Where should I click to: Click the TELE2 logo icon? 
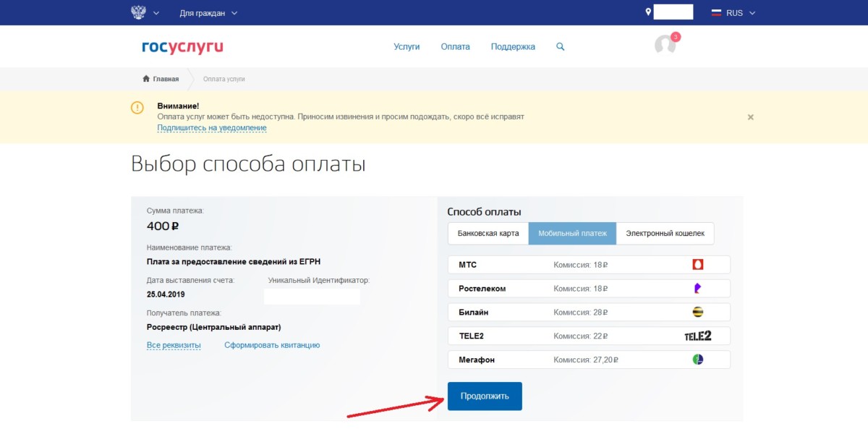tap(698, 336)
